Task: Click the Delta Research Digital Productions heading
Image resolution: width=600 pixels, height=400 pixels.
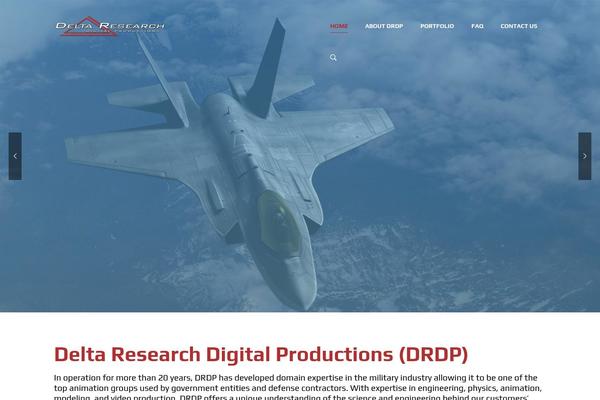Action: coord(261,354)
